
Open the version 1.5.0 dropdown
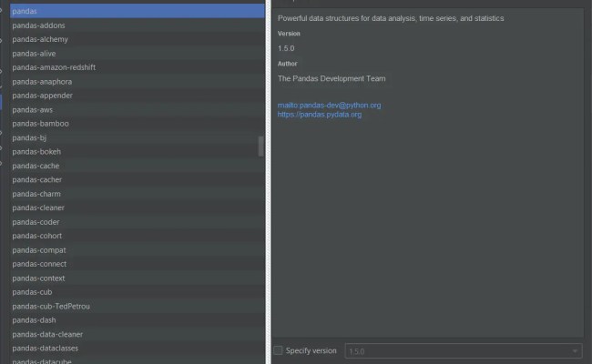tap(464, 351)
